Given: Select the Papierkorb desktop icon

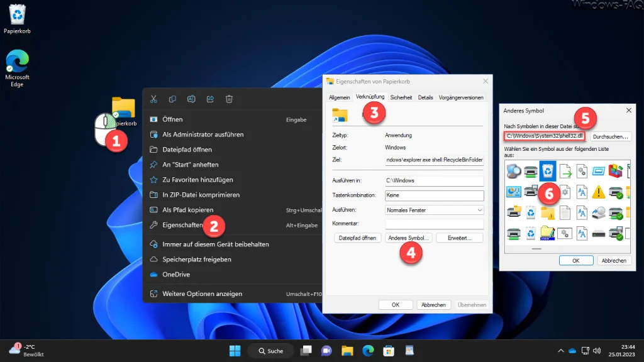Looking at the screenshot, I should point(17,19).
